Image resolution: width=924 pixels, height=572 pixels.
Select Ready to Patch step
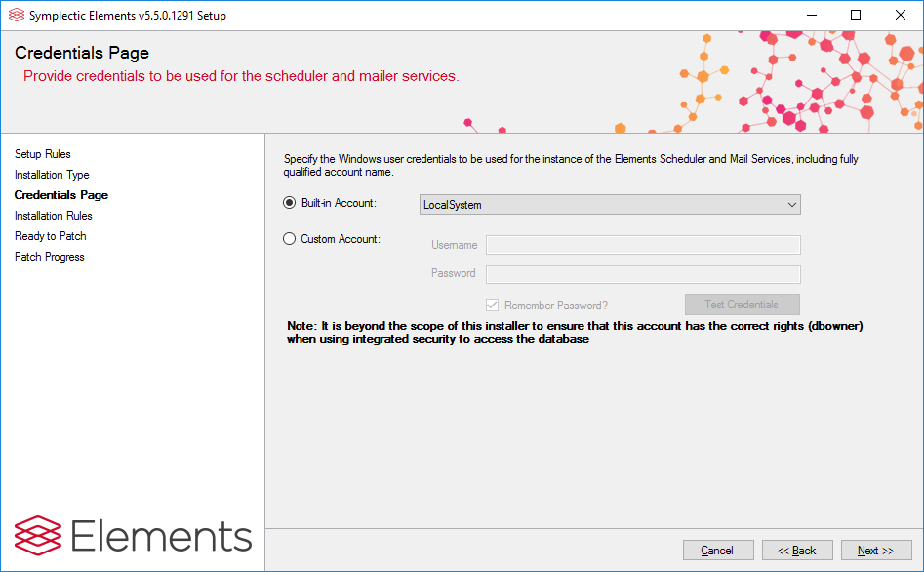[x=51, y=236]
